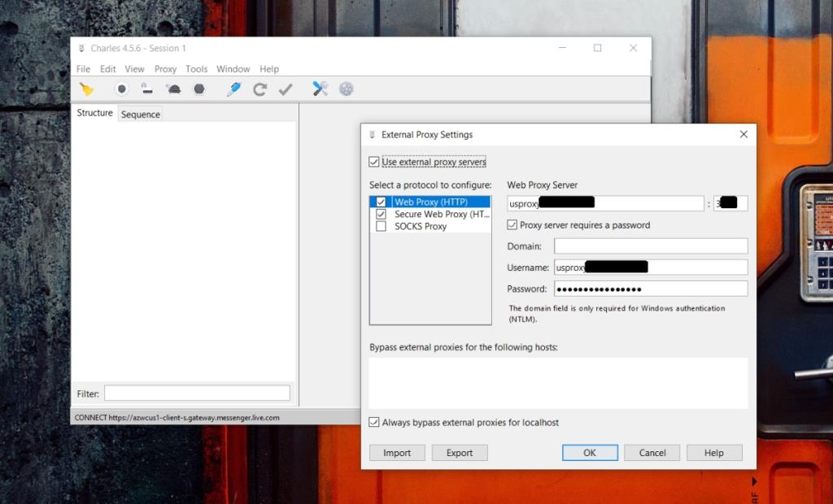
Task: Confirm proxy settings with the OK button
Action: [x=589, y=453]
